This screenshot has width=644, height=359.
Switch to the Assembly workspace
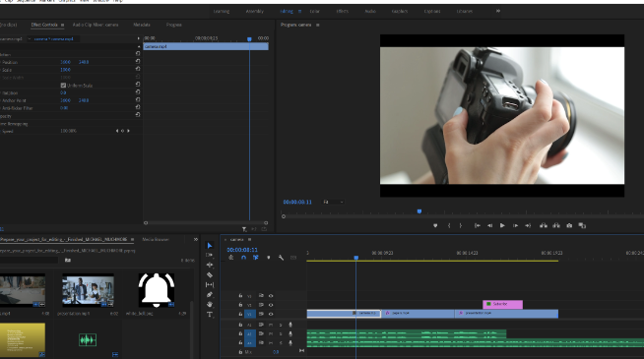click(255, 12)
